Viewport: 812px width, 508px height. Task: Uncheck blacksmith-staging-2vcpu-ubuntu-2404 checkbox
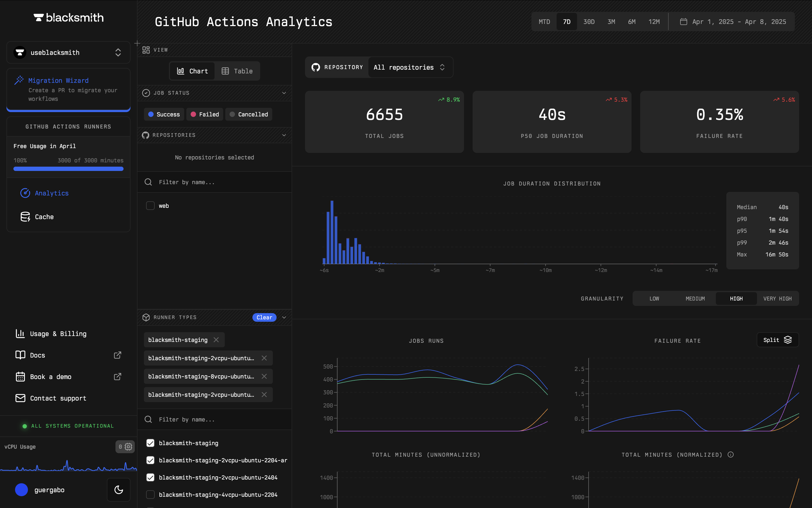click(150, 477)
